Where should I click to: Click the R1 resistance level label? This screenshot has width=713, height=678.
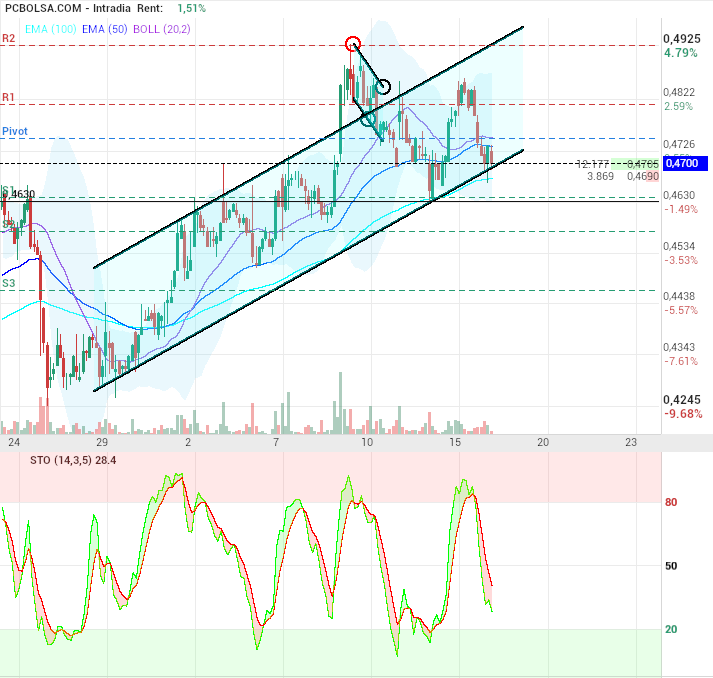point(8,97)
